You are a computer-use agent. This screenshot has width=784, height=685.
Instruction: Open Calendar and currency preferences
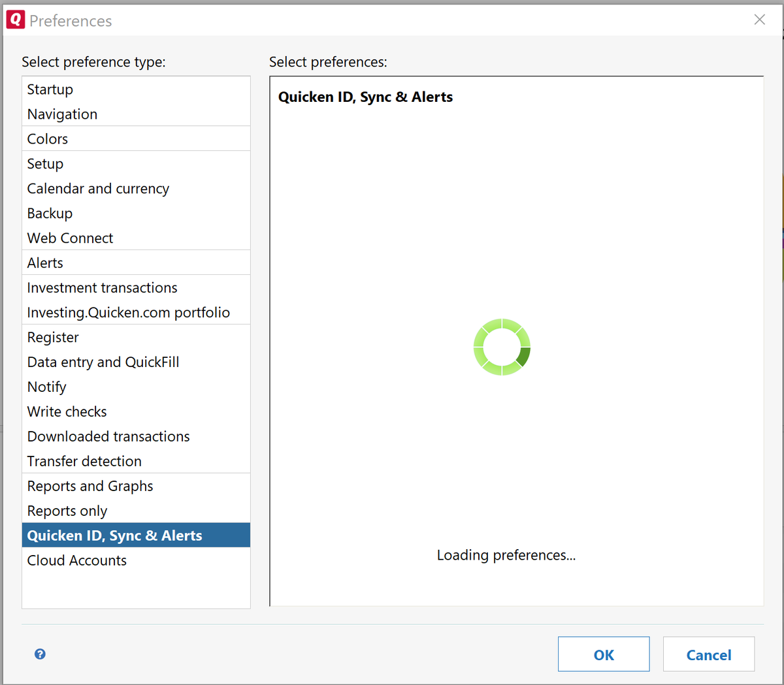click(x=136, y=189)
